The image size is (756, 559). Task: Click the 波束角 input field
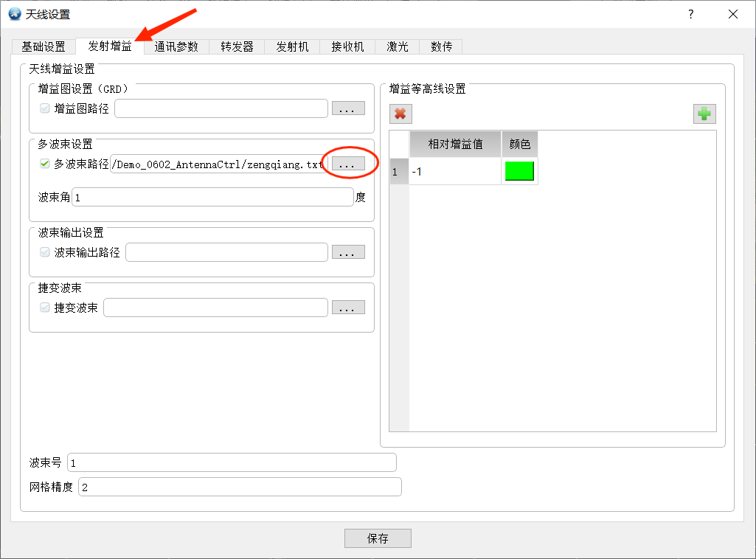pos(212,197)
